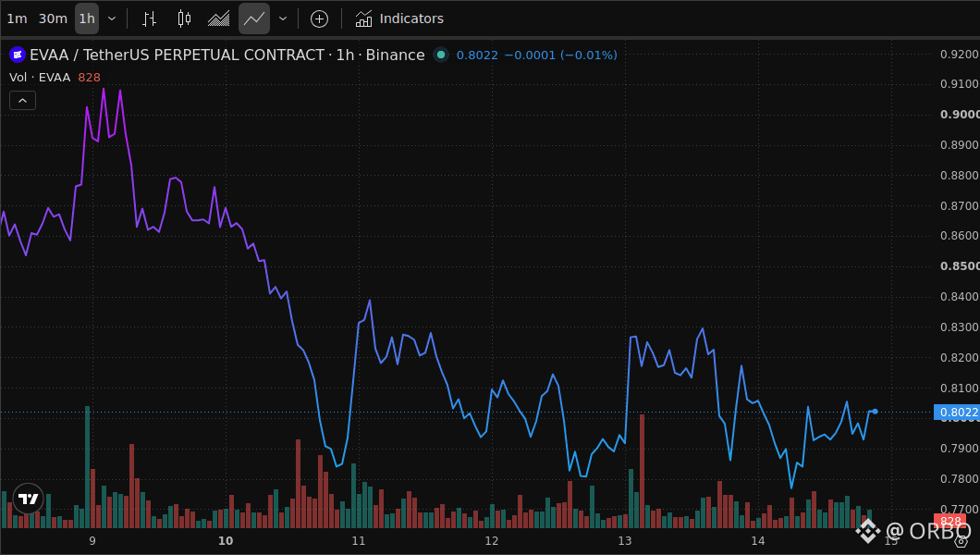The height and width of the screenshot is (555, 980).
Task: Open the Indicators menu
Action: [399, 18]
